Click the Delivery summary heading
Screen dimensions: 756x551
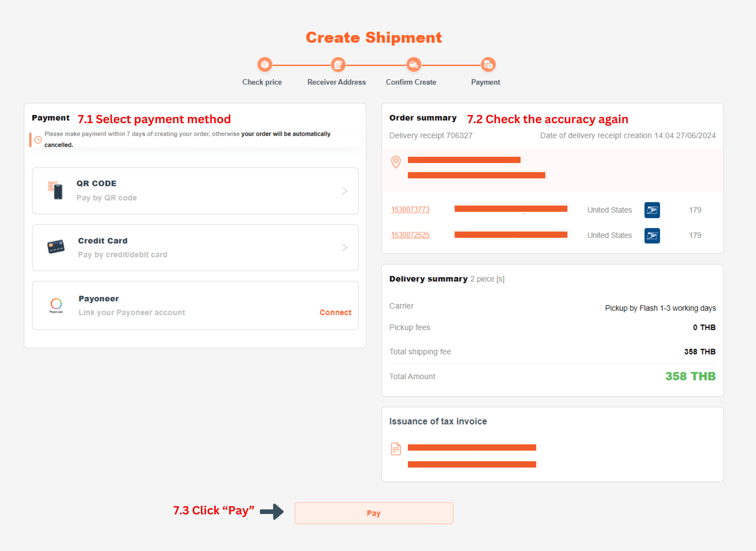(428, 279)
